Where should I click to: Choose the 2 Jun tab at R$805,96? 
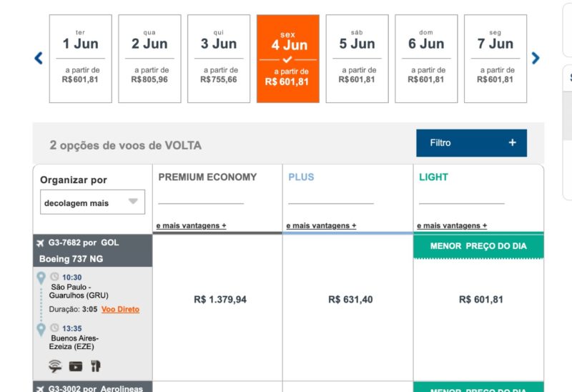pos(149,59)
